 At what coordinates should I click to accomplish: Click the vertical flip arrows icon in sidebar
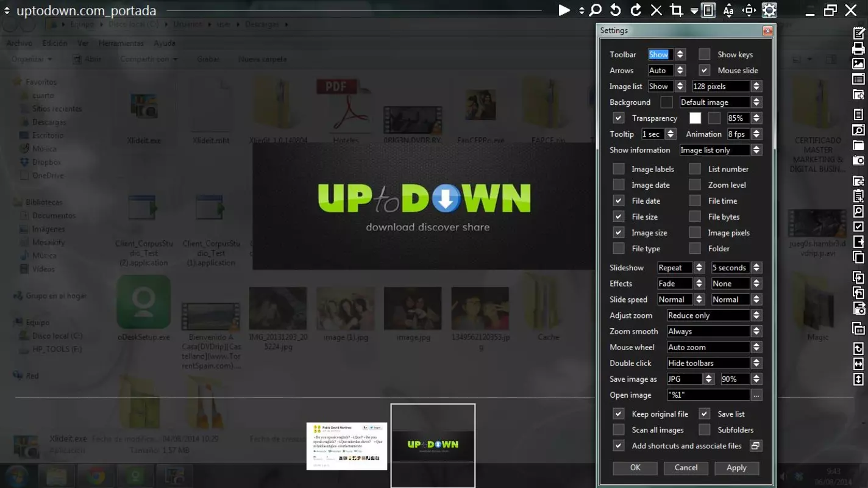tap(858, 379)
